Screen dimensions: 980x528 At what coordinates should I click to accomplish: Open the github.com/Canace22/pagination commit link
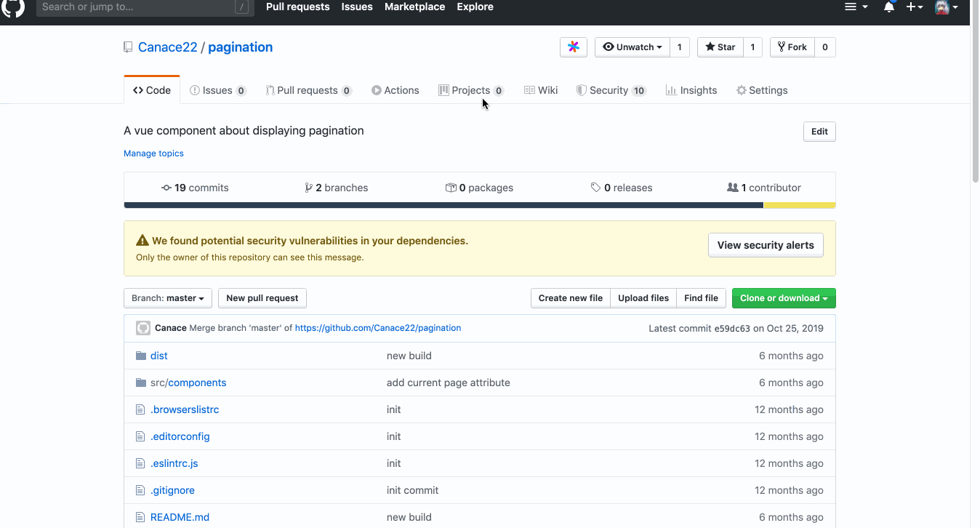pos(378,328)
